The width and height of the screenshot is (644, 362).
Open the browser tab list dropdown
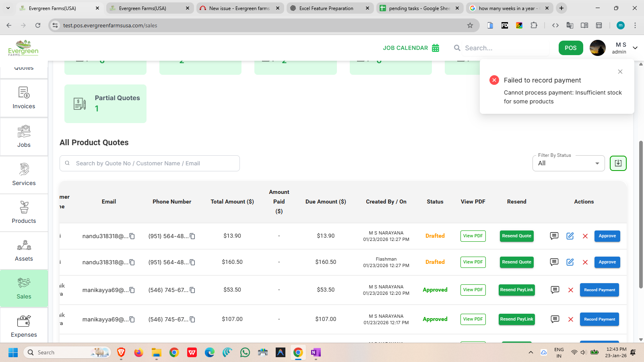point(8,8)
